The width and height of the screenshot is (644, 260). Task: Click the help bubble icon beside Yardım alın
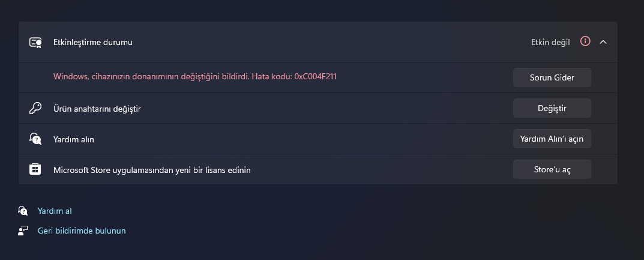(35, 139)
